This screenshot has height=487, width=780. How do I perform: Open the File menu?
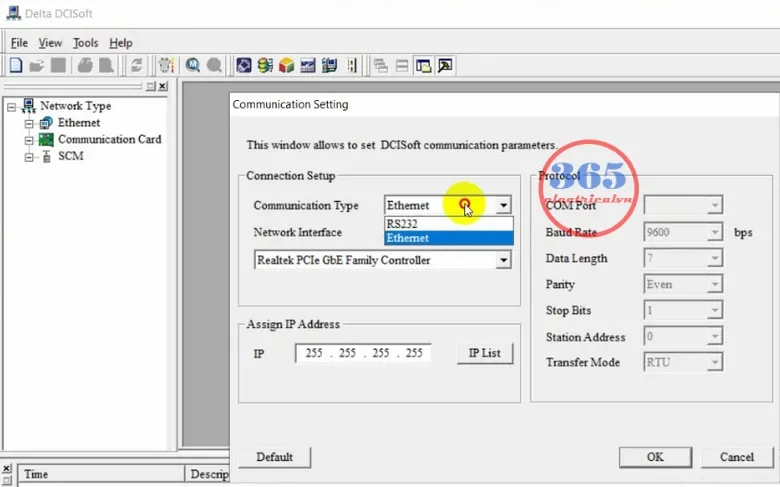click(19, 43)
